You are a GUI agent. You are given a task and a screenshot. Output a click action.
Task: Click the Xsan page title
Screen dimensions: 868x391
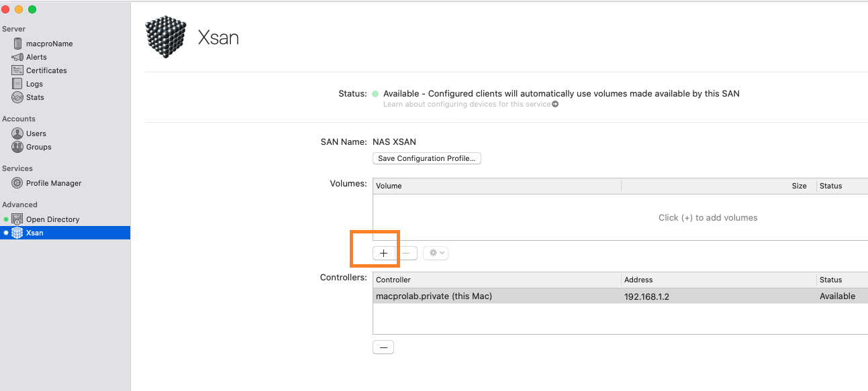coord(218,38)
